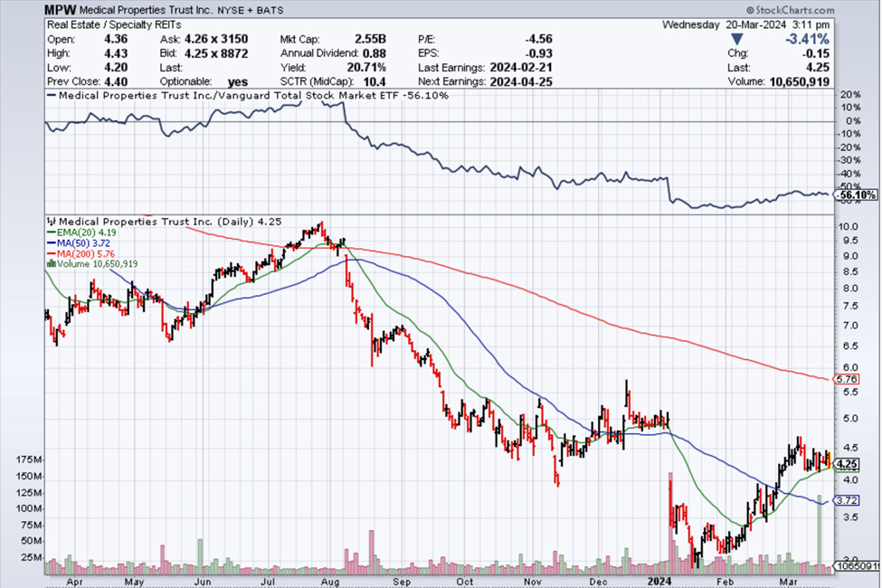Click the percent change -3.41%
882x588 pixels.
807,39
